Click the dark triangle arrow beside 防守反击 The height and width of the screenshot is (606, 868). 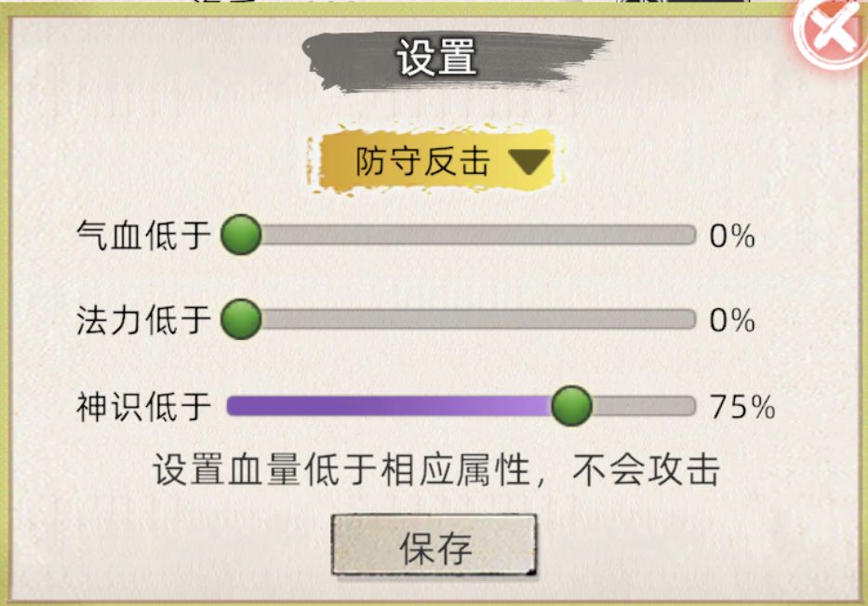click(x=529, y=162)
